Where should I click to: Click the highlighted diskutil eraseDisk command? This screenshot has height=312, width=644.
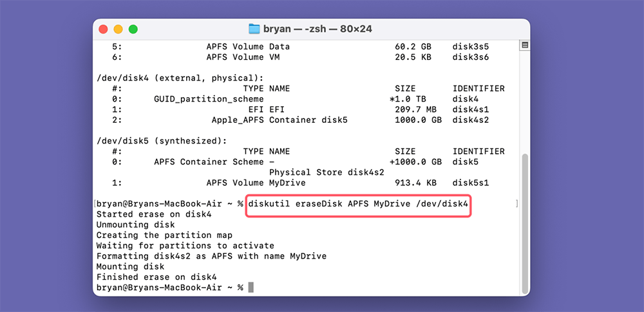pos(359,203)
